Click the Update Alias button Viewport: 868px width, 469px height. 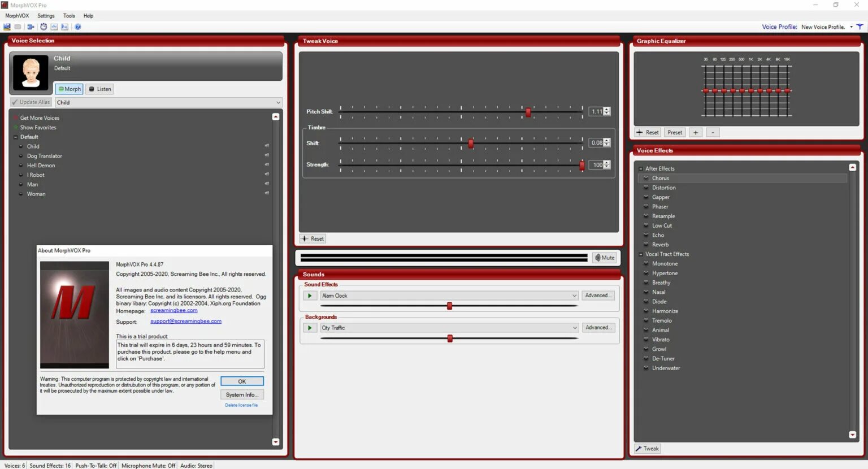[x=31, y=102]
